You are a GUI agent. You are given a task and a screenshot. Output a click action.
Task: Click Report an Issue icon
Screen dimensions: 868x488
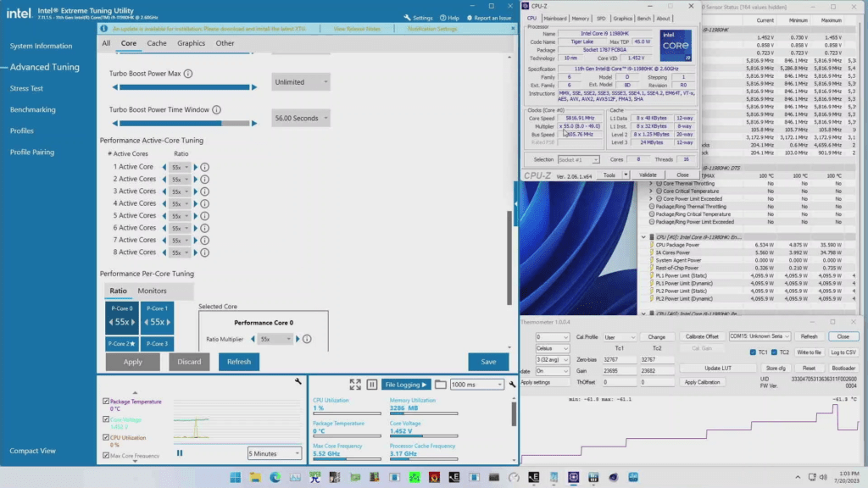(x=470, y=18)
